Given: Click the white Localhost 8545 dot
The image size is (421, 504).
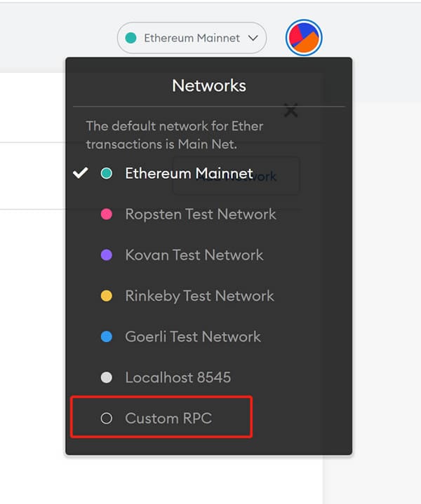Looking at the screenshot, I should pos(106,377).
